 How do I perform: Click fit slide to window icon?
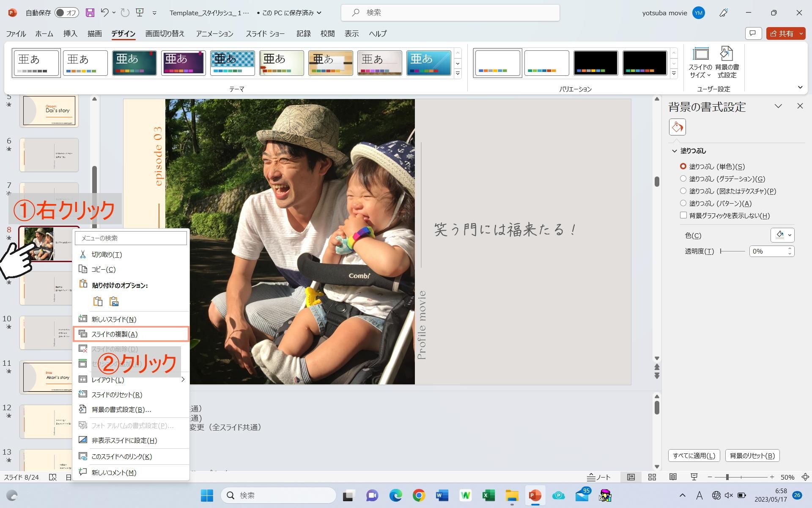[x=805, y=477]
